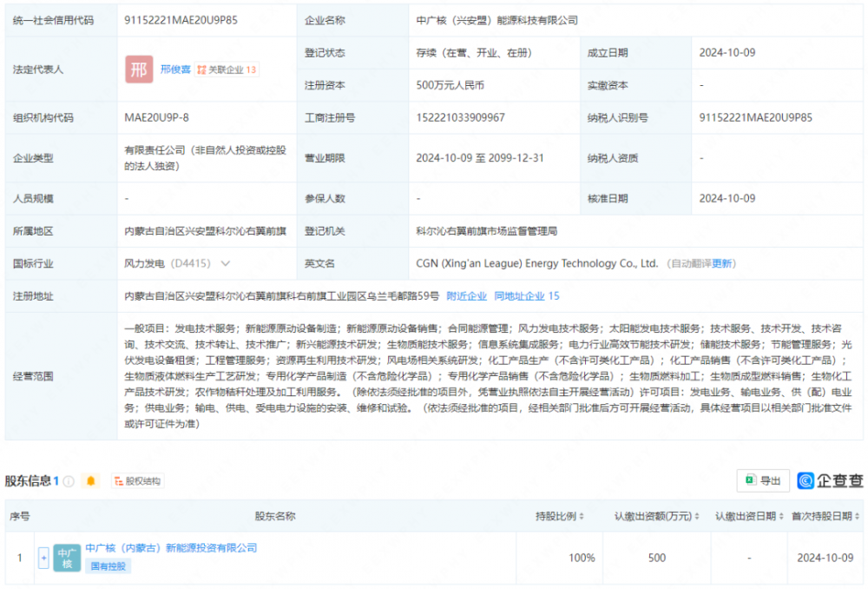This screenshot has height=589, width=868.
Task: Click the 注册地址 label
Action: (x=33, y=296)
